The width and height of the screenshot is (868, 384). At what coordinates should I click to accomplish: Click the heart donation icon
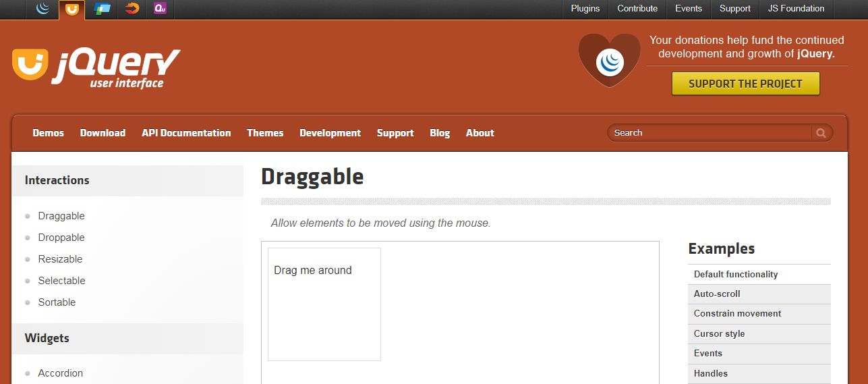click(610, 61)
